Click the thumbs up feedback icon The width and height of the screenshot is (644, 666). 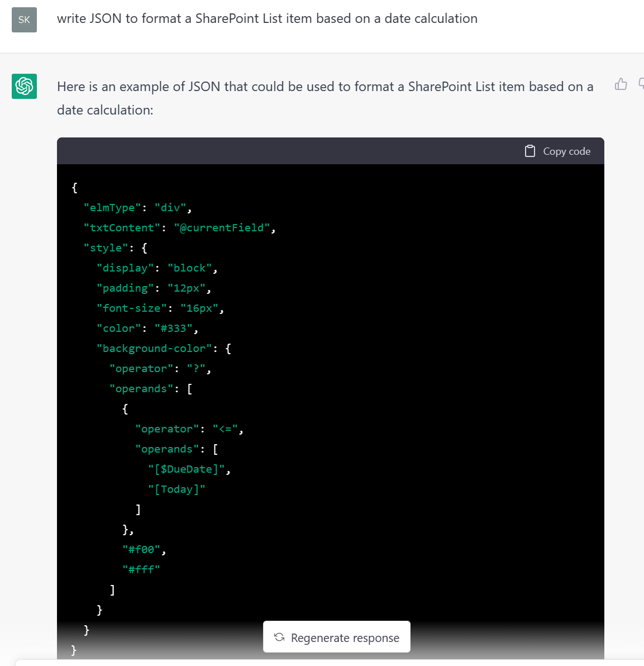tap(621, 84)
